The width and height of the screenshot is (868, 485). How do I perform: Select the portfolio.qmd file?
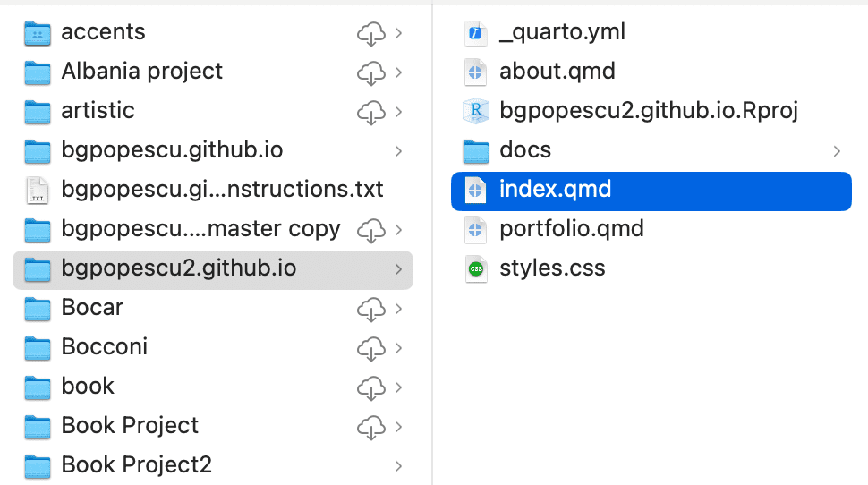point(571,229)
